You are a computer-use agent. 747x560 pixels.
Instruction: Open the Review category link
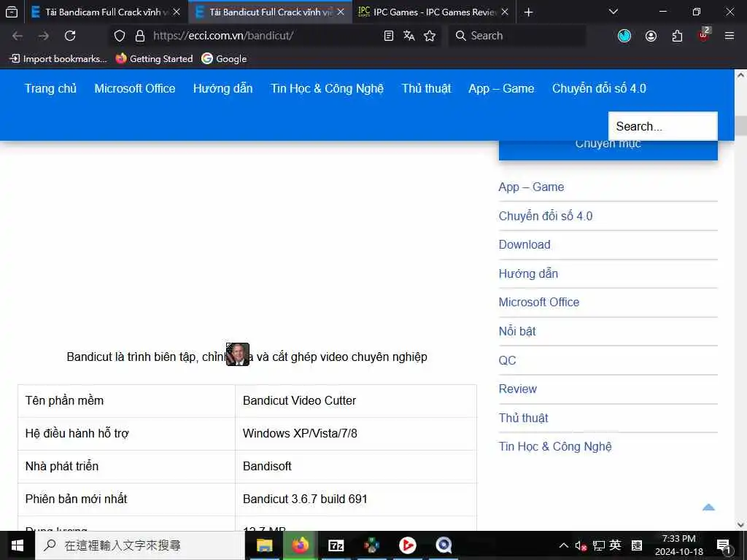coord(518,389)
